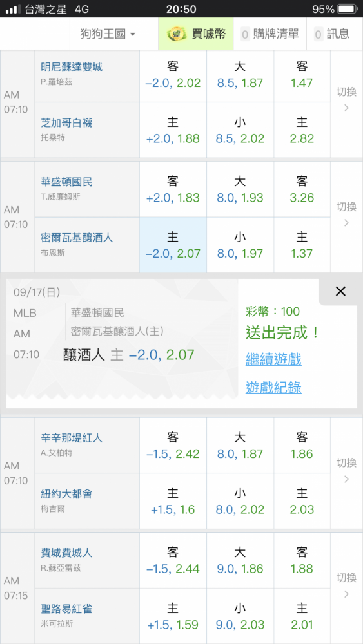The width and height of the screenshot is (363, 644).
Task: Select 客 –2.0, 2.02 for 明尼蘇達雙城
Action: tap(173, 75)
